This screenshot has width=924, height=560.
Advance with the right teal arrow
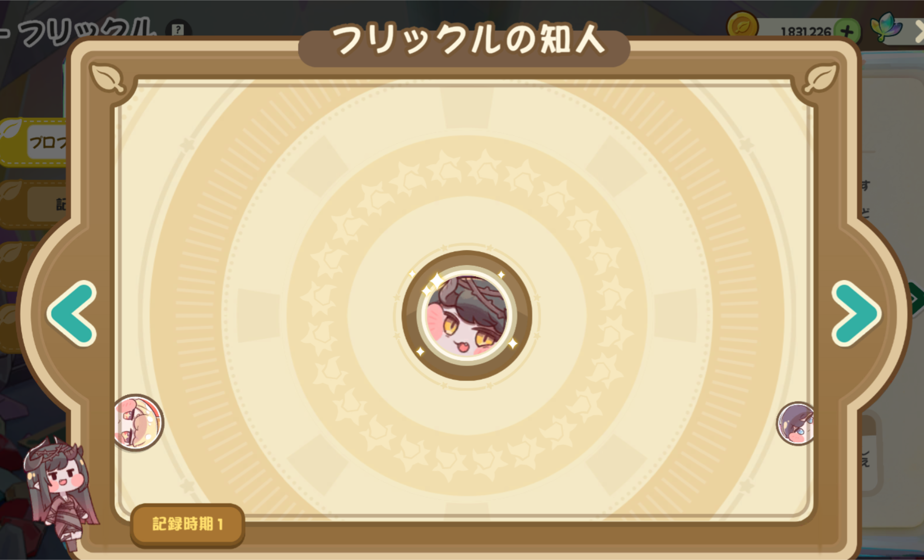856,314
